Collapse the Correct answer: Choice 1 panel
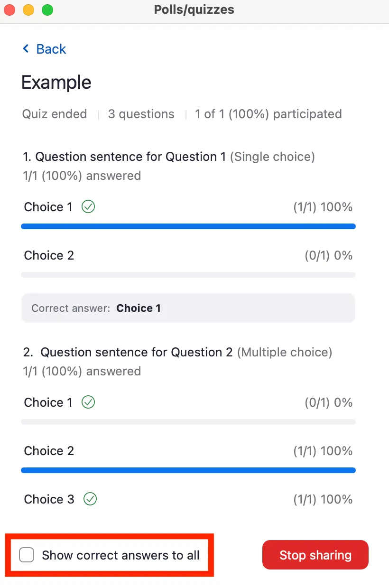 pos(188,308)
